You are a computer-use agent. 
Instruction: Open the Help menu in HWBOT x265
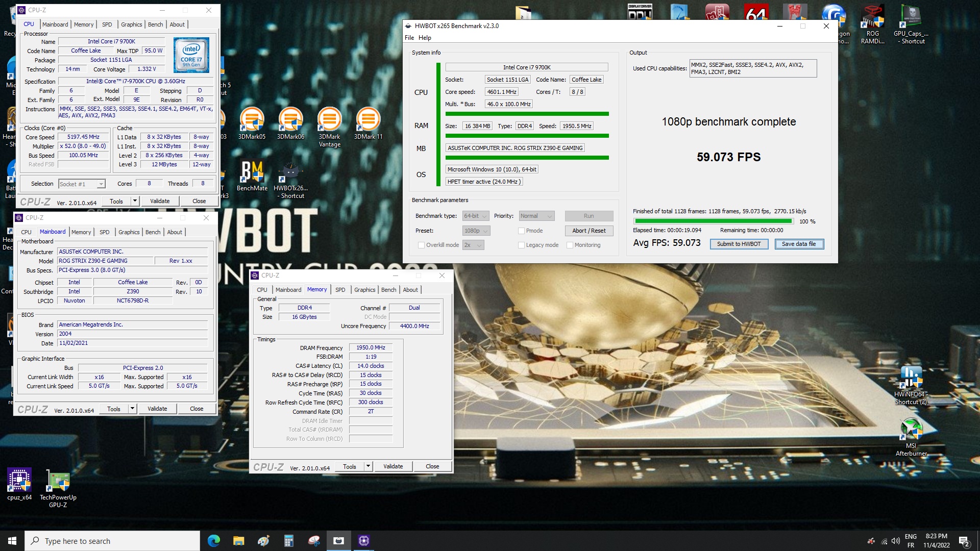coord(425,38)
